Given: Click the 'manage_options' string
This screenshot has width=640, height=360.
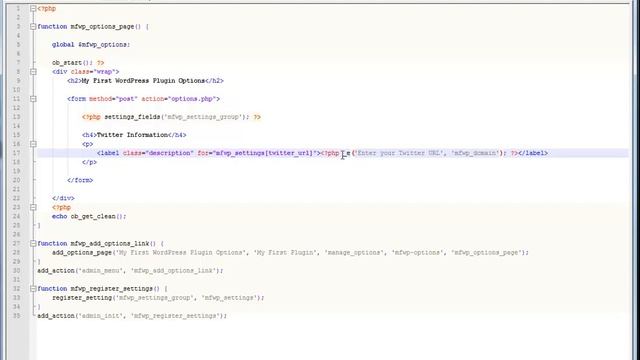Looking at the screenshot, I should pos(354,253).
